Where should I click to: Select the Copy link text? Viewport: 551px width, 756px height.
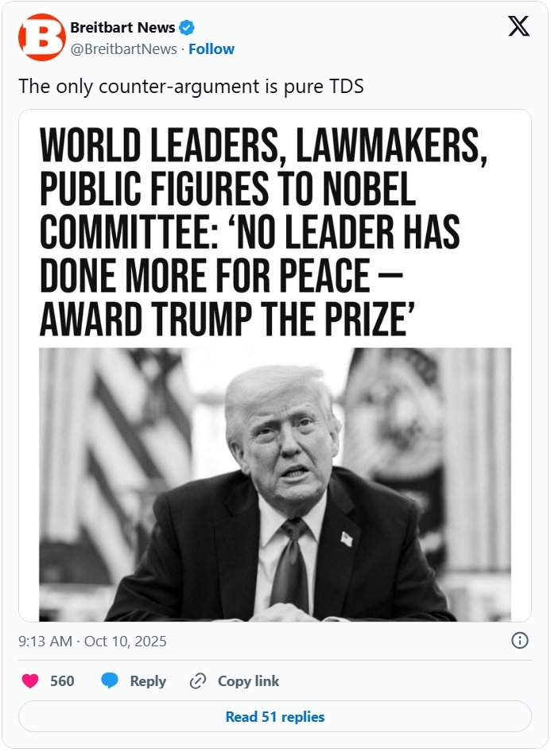pos(248,681)
